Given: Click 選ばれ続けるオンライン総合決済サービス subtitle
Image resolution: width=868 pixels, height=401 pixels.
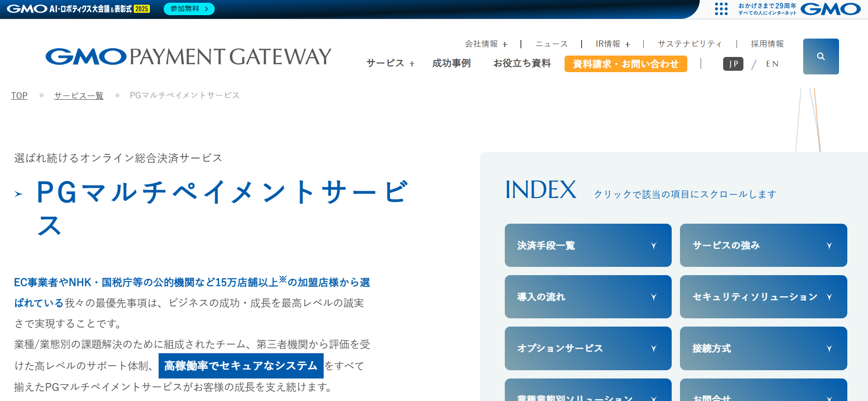Looking at the screenshot, I should [118, 158].
